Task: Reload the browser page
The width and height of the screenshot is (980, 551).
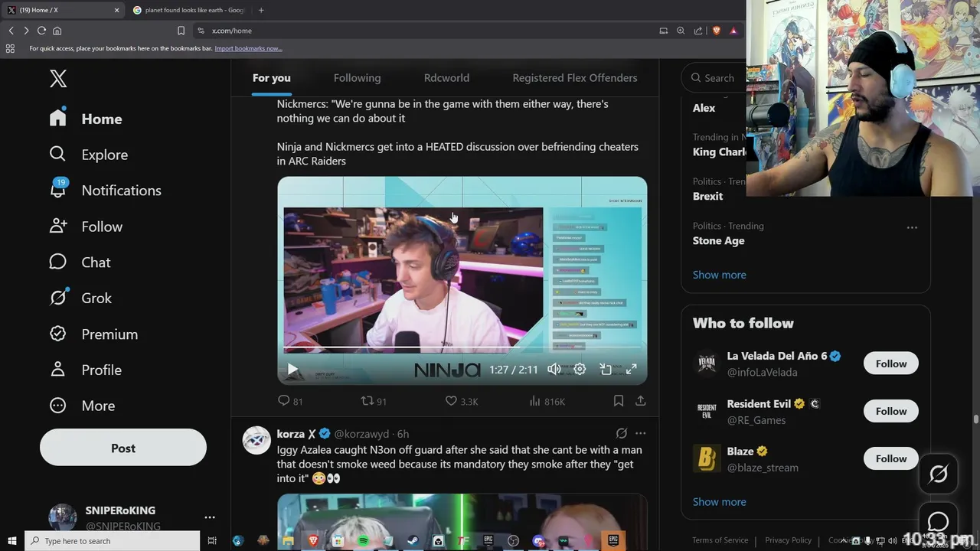Action: pyautogui.click(x=41, y=31)
